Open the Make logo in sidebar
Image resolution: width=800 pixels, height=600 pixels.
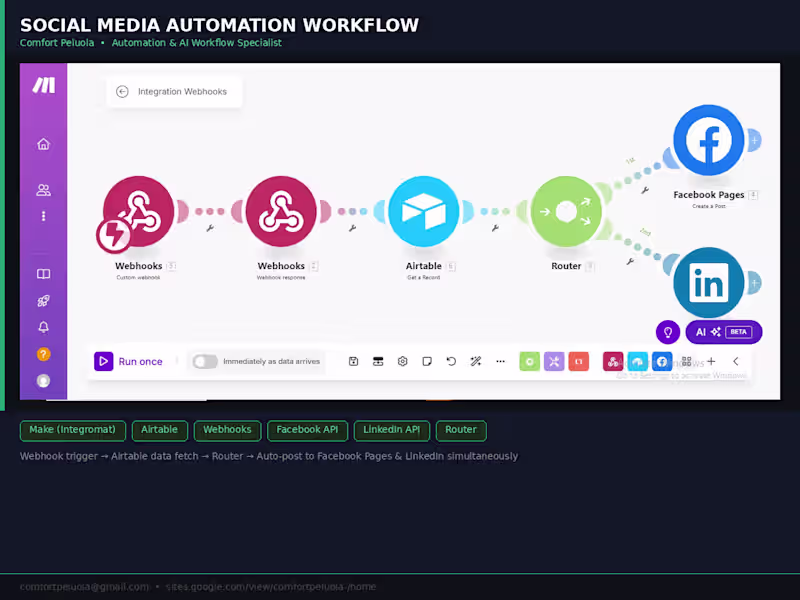44,85
